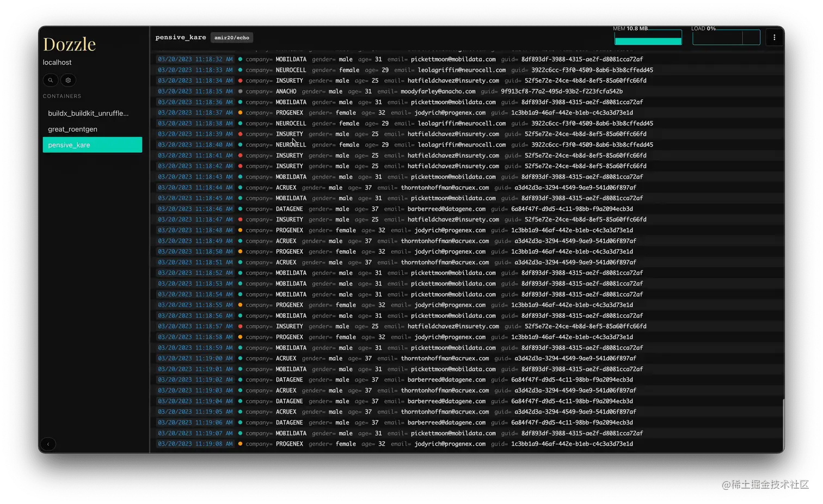Click the MEM usage bar
Screen dimensions: 823x504
click(x=648, y=38)
